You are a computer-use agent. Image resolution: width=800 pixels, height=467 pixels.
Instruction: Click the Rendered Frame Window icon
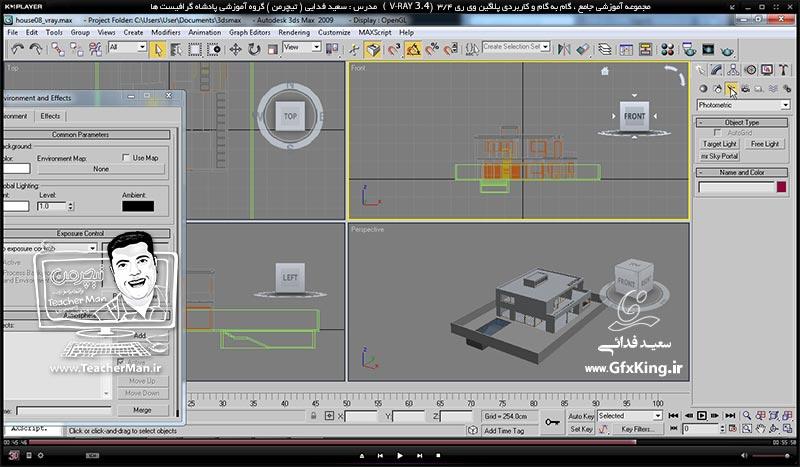708,50
